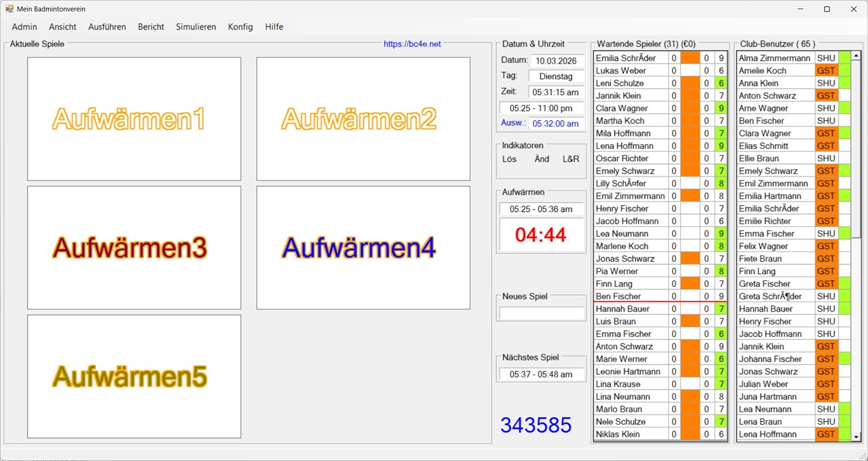Select waiting player Marlene Koch
Screen dimensions: 868x461
point(631,246)
